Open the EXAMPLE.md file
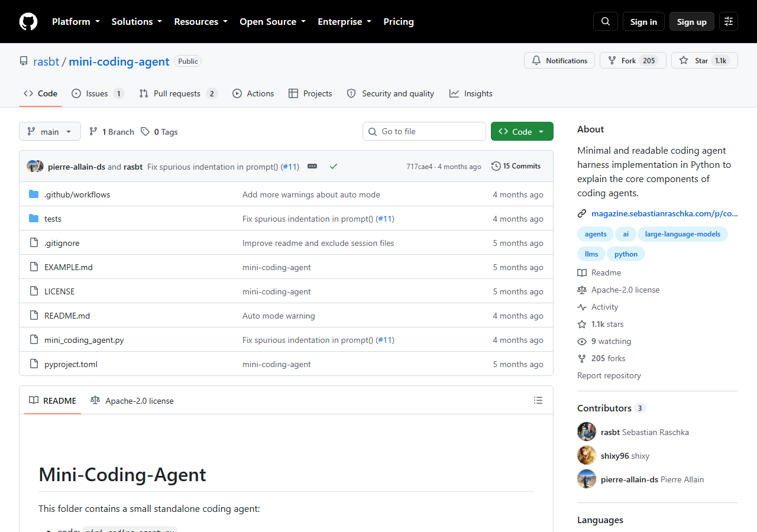757x532 pixels. pyautogui.click(x=69, y=267)
